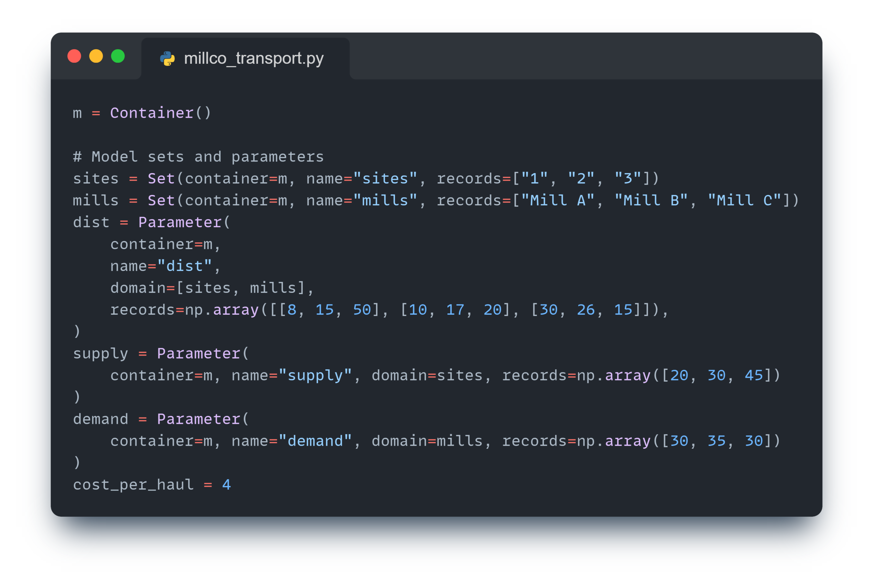The image size is (874, 588).
Task: Click the "sites" string literal
Action: pyautogui.click(x=385, y=178)
